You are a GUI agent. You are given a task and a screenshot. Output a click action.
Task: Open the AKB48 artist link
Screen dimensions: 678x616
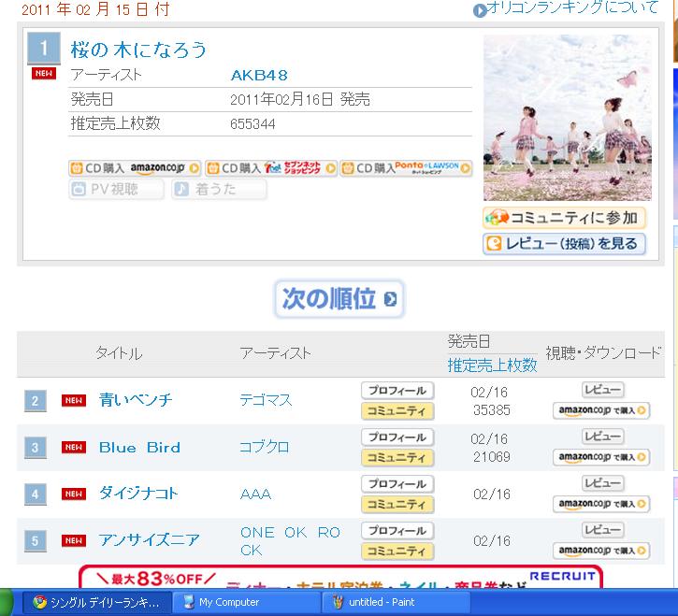(x=259, y=75)
